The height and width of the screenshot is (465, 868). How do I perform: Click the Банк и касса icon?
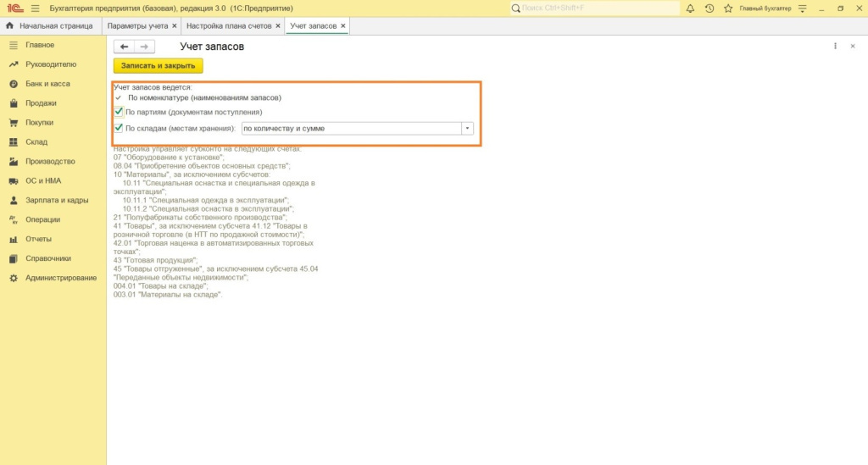[x=14, y=84]
